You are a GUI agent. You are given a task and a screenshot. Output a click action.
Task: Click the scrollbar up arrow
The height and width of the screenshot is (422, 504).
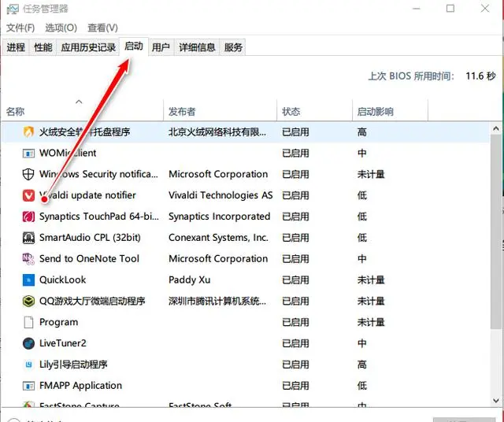496,129
